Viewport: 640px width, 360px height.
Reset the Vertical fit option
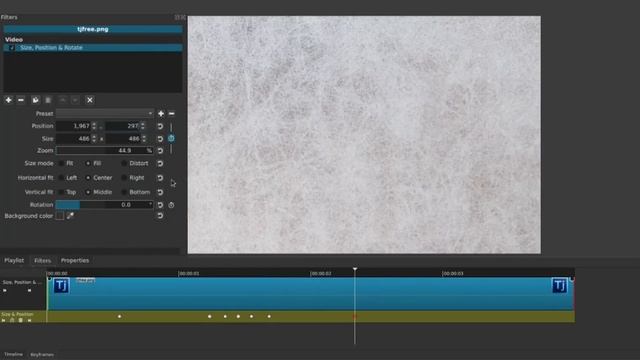coord(160,192)
